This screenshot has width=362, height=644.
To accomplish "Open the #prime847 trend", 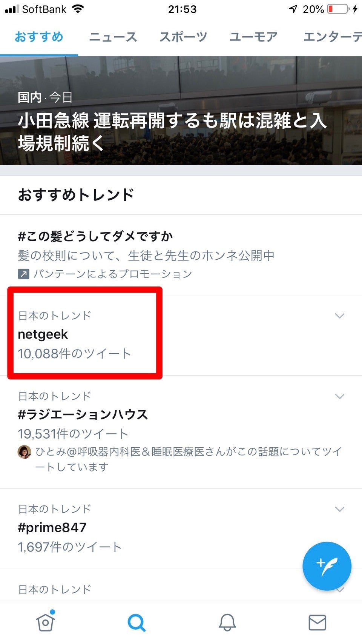I will pos(52,528).
